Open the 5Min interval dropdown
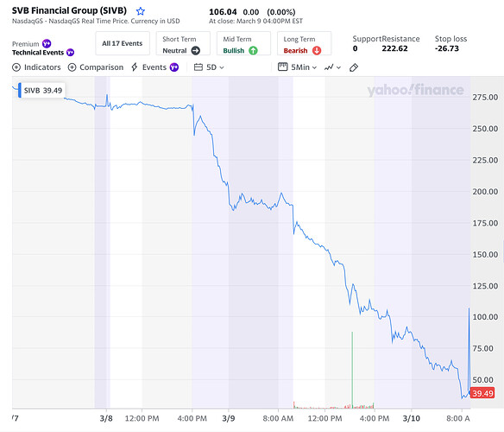The image size is (504, 432). pos(298,67)
